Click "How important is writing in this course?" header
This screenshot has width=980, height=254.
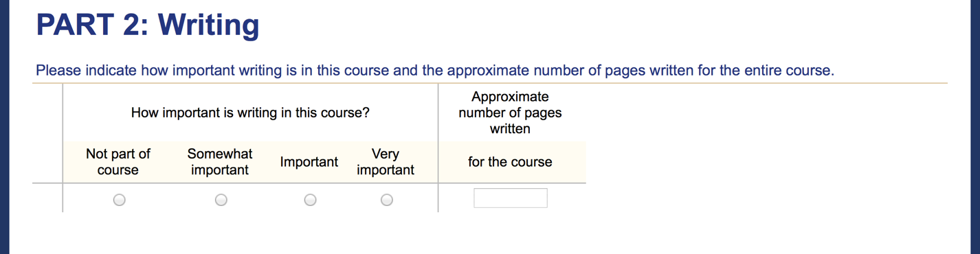pyautogui.click(x=250, y=113)
